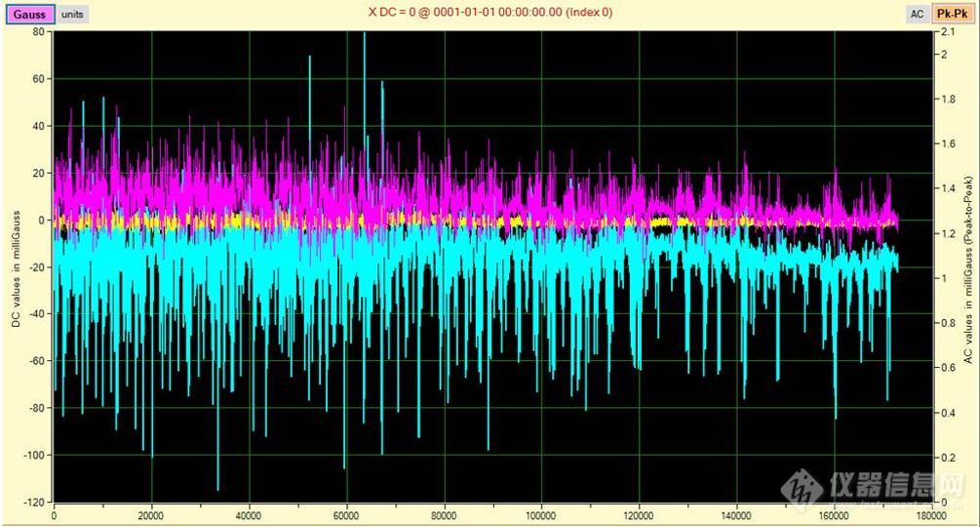Click x-axis tick label 180000
Viewport: 980px width, 527px height.
click(x=930, y=515)
